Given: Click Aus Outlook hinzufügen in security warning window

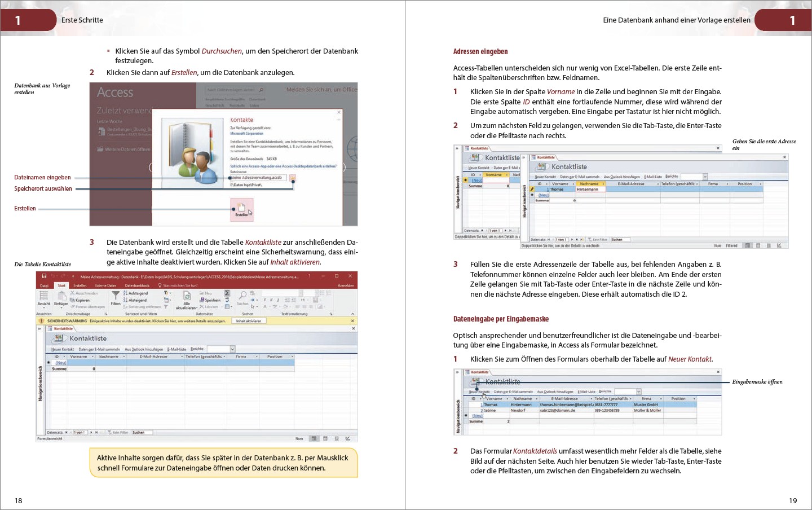Looking at the screenshot, I should [x=144, y=349].
